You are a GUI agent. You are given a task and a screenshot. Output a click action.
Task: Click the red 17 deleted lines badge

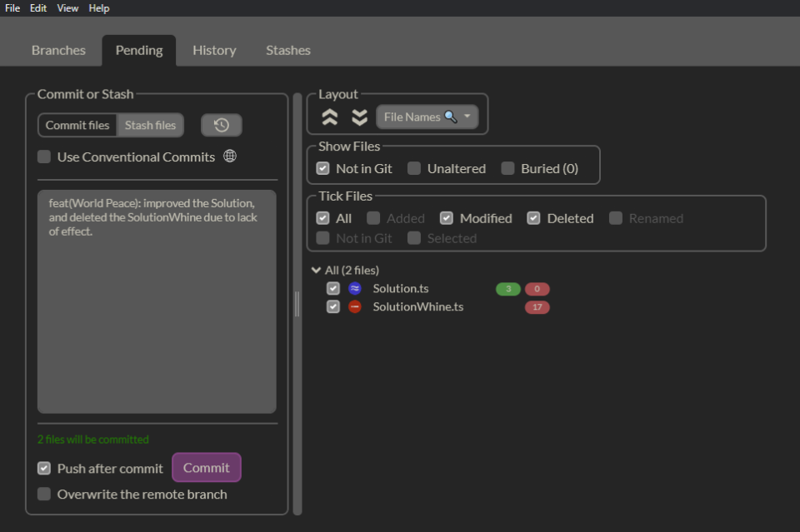pos(537,307)
